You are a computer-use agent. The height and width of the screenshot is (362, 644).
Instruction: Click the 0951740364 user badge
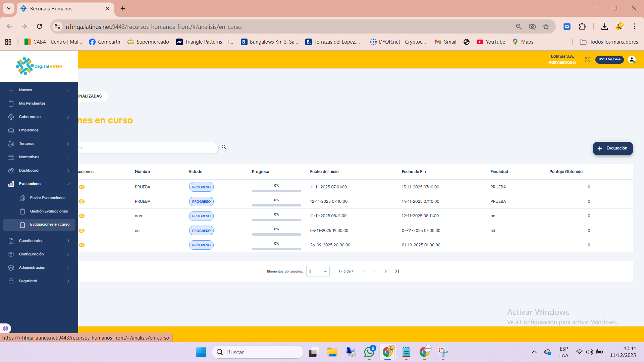click(x=609, y=59)
